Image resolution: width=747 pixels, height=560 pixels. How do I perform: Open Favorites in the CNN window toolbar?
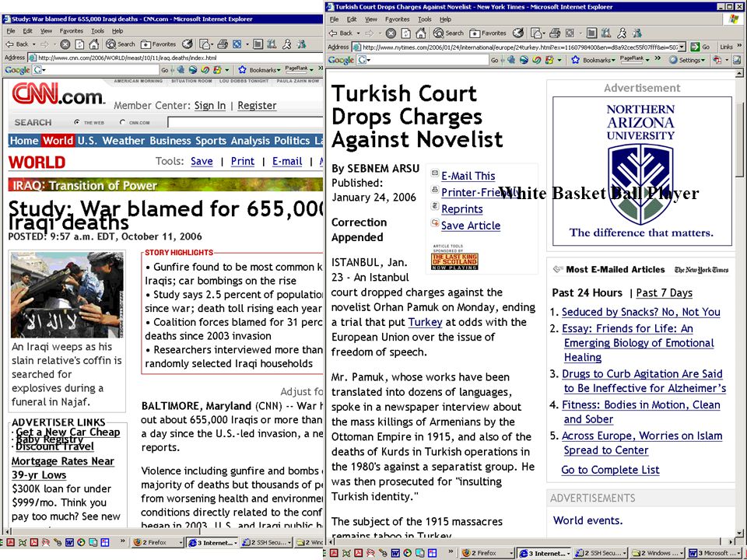(x=159, y=44)
